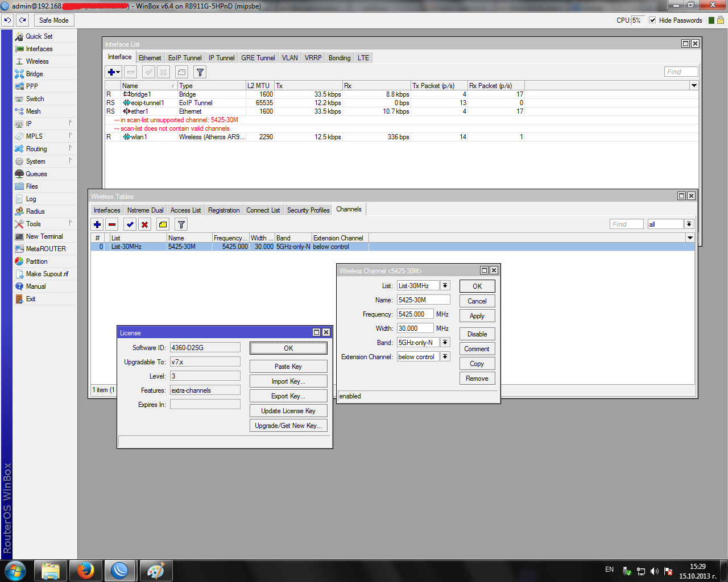Open the Band dropdown in Wireless Channel dialog
Image resolution: width=728 pixels, height=582 pixels.
click(445, 342)
